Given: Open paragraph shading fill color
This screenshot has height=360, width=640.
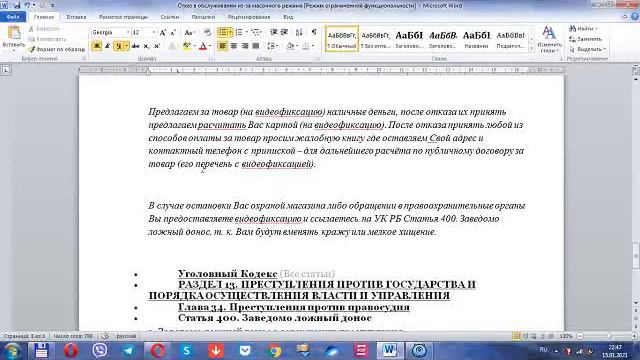Looking at the screenshot, I should pos(290,46).
